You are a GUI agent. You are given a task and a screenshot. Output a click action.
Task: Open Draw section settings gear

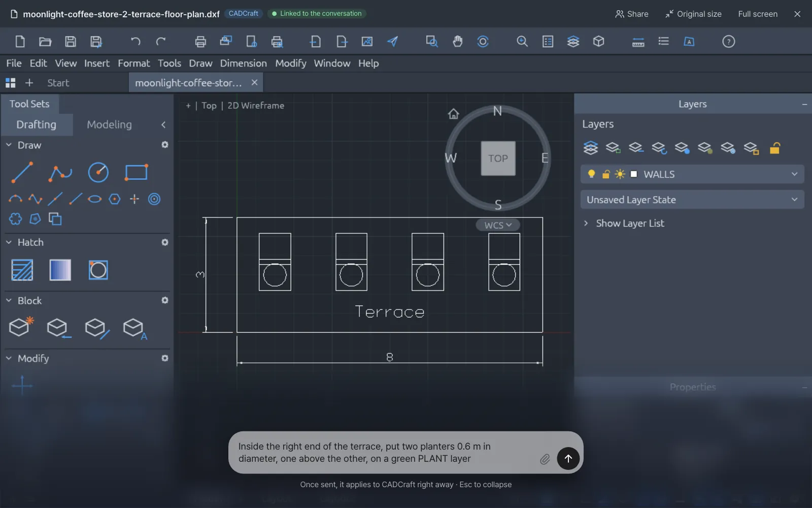click(165, 145)
